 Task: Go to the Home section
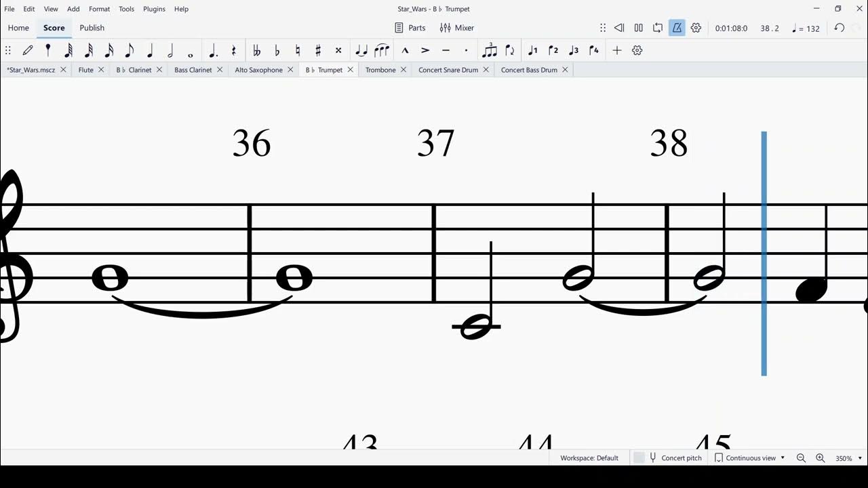(x=18, y=28)
